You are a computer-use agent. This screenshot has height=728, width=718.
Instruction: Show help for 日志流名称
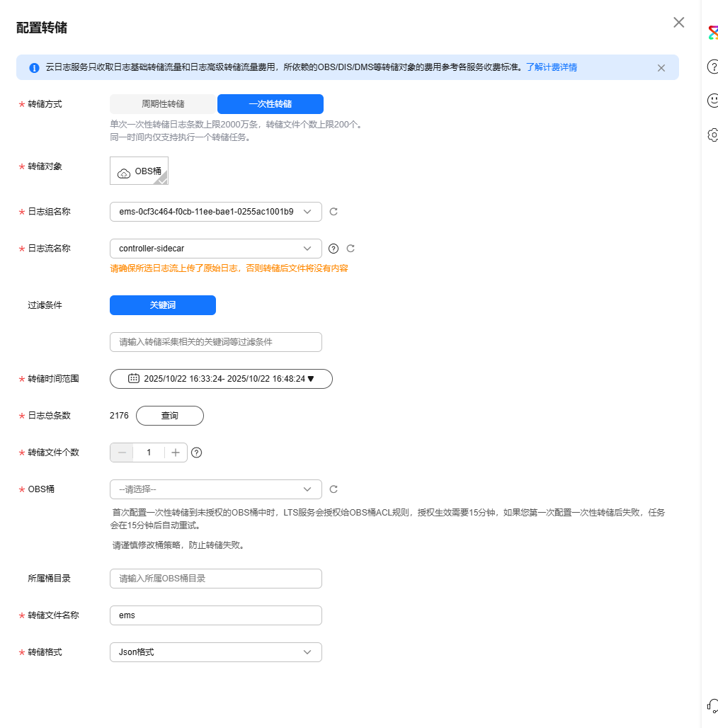[x=334, y=249]
